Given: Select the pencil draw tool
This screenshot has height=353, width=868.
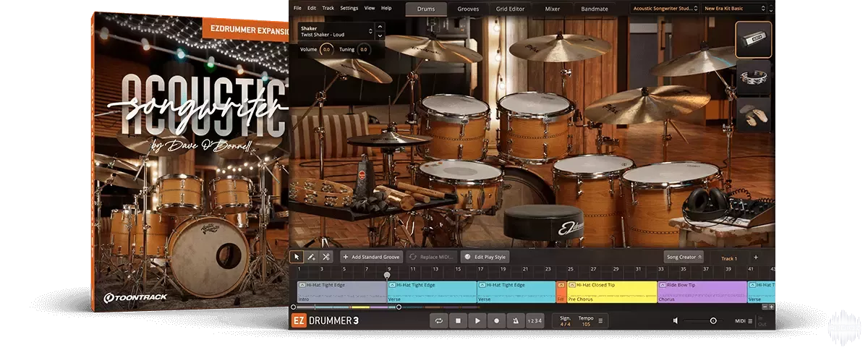Looking at the screenshot, I should (x=311, y=257).
